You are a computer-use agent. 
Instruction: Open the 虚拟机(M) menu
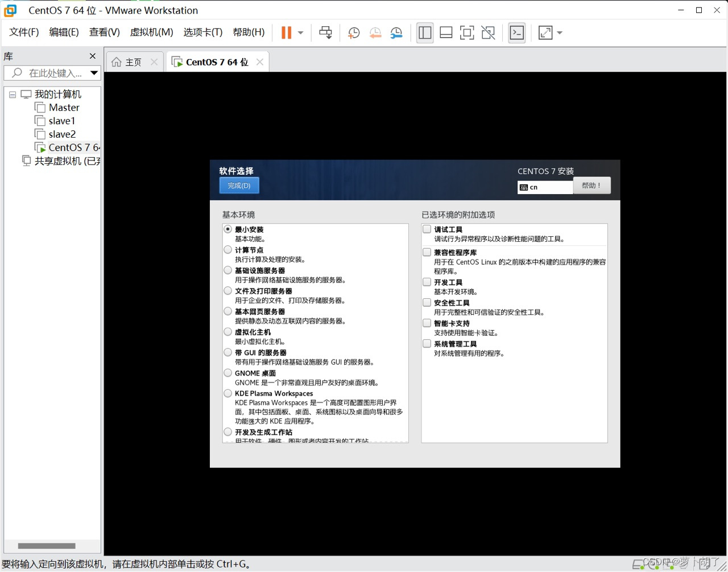151,32
